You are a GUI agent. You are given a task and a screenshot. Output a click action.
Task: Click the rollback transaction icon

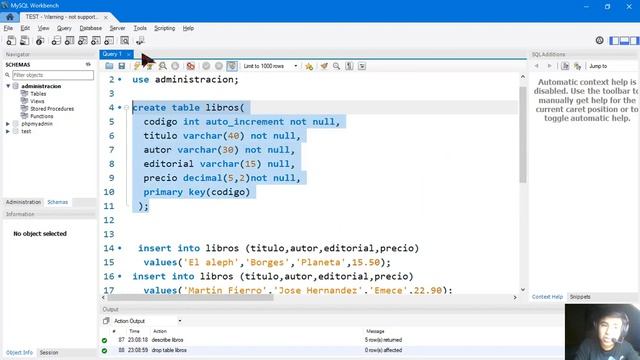(x=219, y=66)
